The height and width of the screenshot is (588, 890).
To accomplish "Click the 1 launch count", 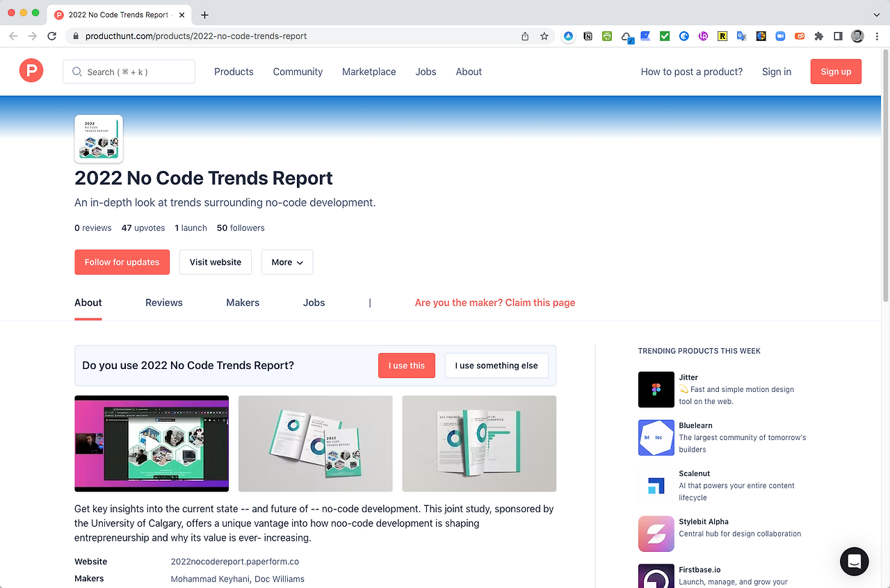I will (191, 228).
